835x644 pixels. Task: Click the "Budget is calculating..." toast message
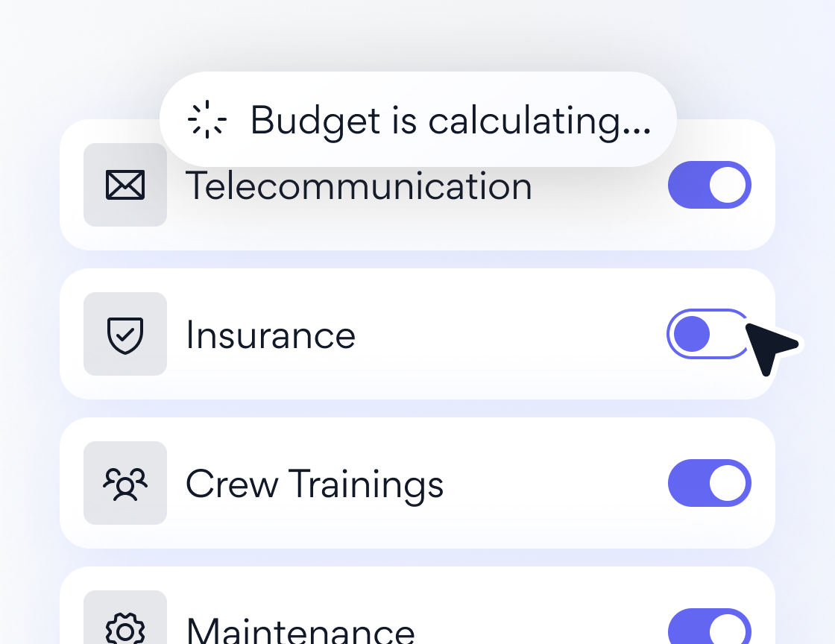click(450, 119)
